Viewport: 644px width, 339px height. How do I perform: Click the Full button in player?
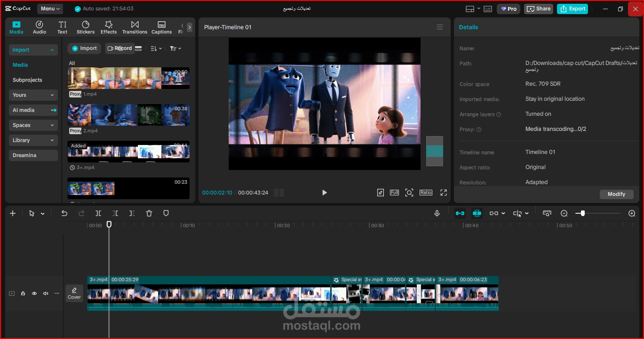click(395, 193)
